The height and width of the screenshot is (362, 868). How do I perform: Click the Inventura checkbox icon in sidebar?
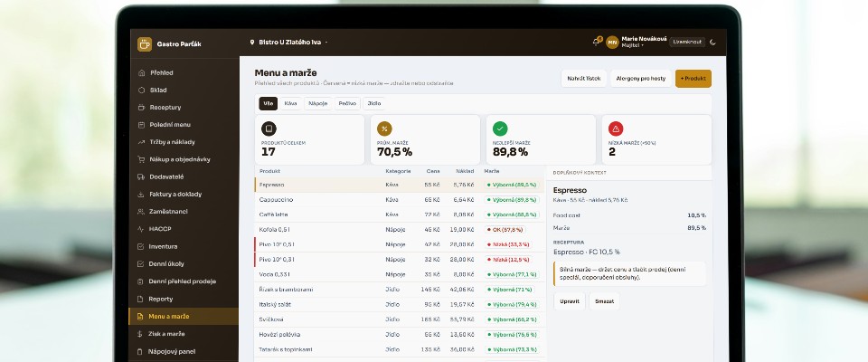pyautogui.click(x=141, y=247)
